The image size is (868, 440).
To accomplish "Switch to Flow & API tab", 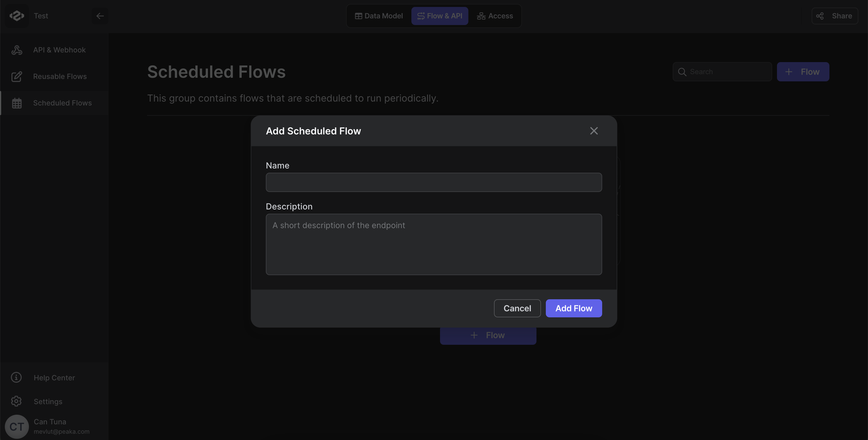I will [439, 16].
